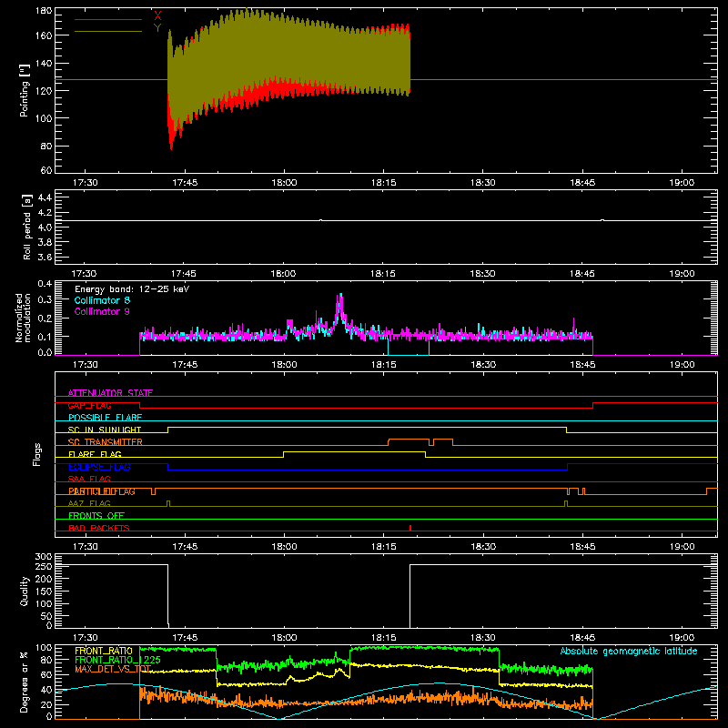728x728 pixels.
Task: Click the SC_TRANSMITTER flag label
Action: point(105,442)
